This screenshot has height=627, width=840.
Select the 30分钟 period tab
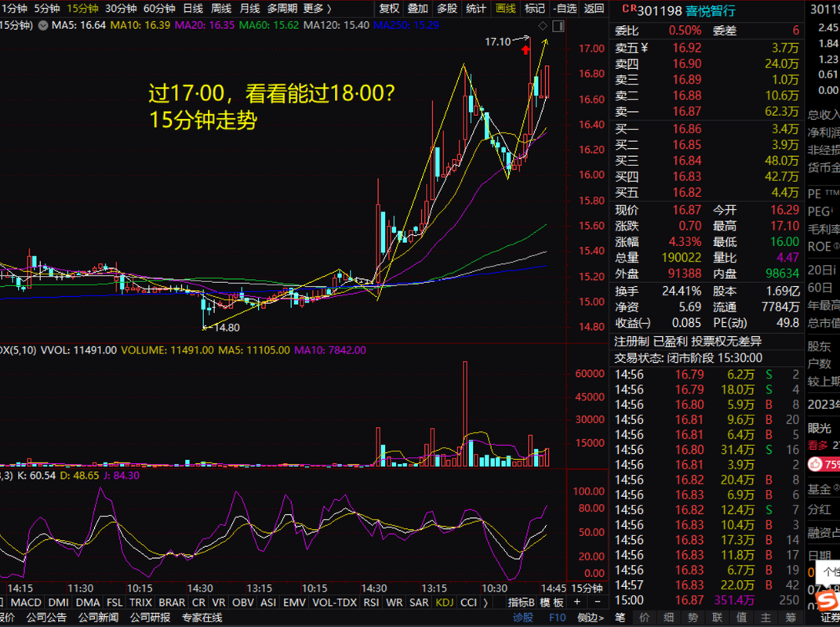[x=121, y=9]
